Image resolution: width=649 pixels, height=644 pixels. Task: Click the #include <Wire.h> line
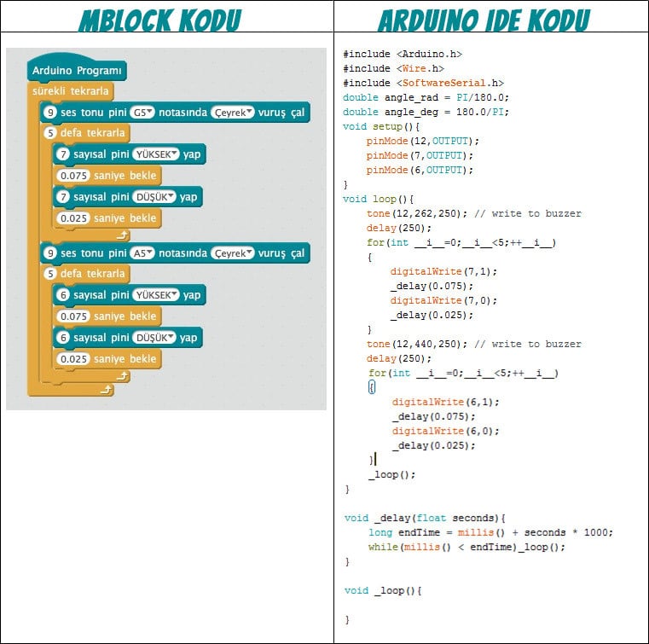pos(394,69)
